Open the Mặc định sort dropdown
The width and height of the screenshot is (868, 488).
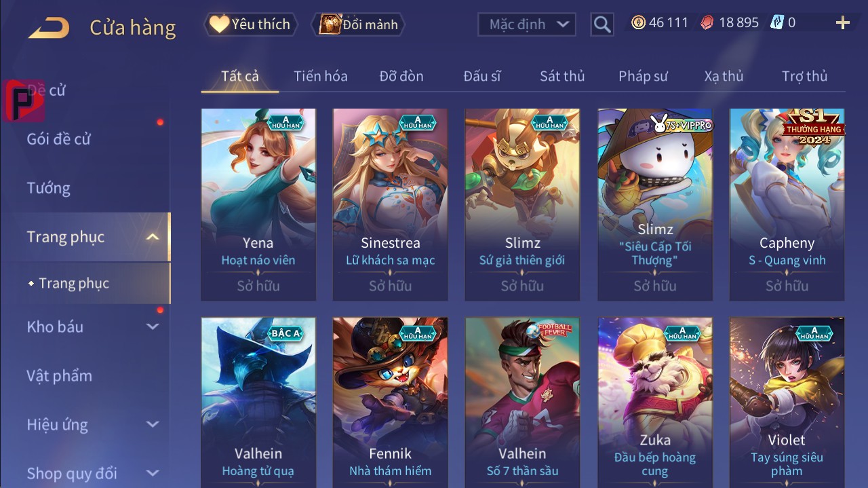tap(527, 24)
